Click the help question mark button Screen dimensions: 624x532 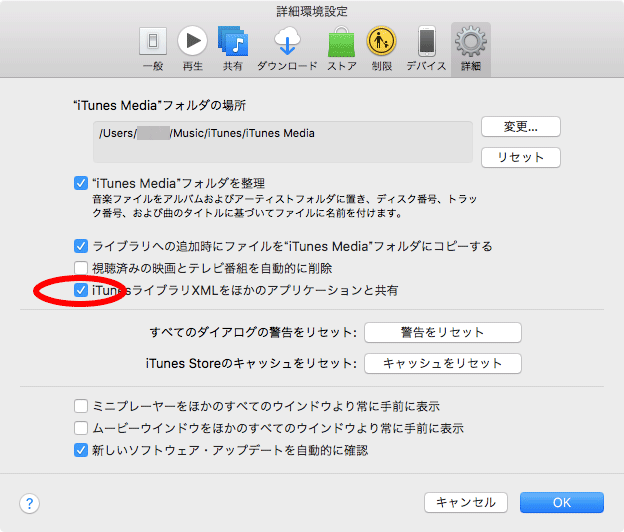(x=29, y=503)
